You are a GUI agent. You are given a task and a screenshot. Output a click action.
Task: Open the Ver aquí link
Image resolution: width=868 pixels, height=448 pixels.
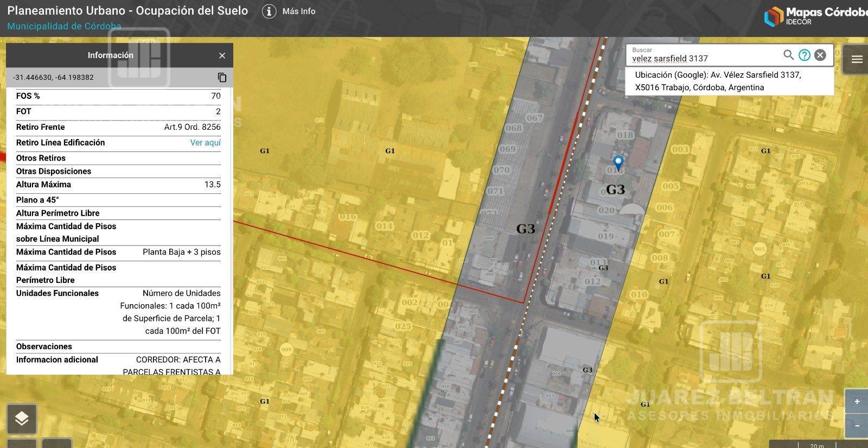click(x=205, y=143)
